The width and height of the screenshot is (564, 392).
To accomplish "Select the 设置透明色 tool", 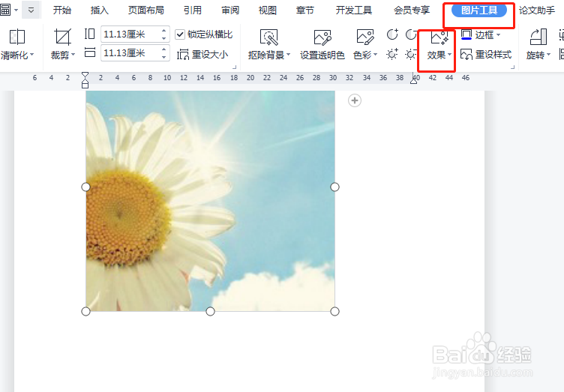I will tap(322, 44).
